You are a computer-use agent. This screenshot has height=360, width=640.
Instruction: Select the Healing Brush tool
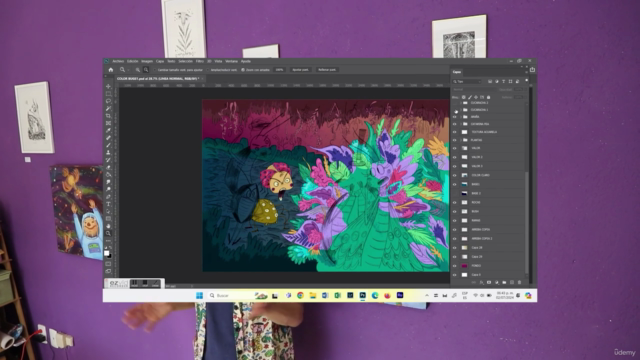pos(108,138)
